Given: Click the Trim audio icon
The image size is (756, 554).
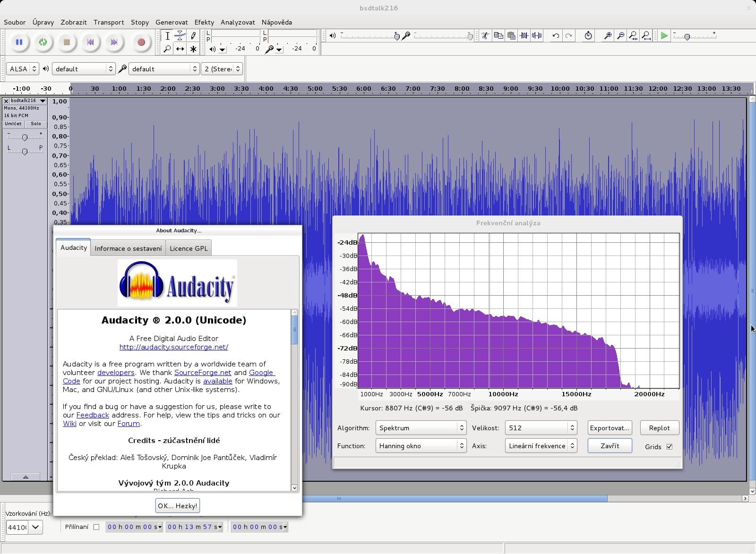Looking at the screenshot, I should click(524, 35).
